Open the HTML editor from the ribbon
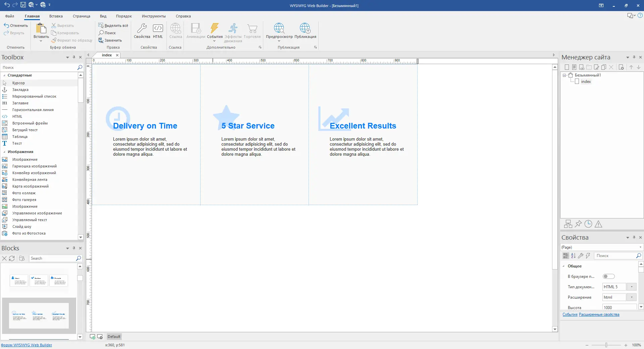The height and width of the screenshot is (349, 644). click(158, 31)
